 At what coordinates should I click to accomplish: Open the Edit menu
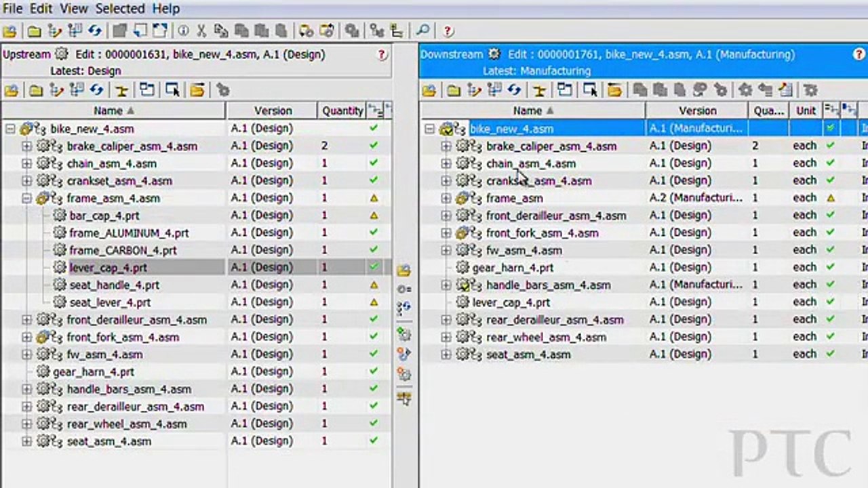(x=41, y=9)
